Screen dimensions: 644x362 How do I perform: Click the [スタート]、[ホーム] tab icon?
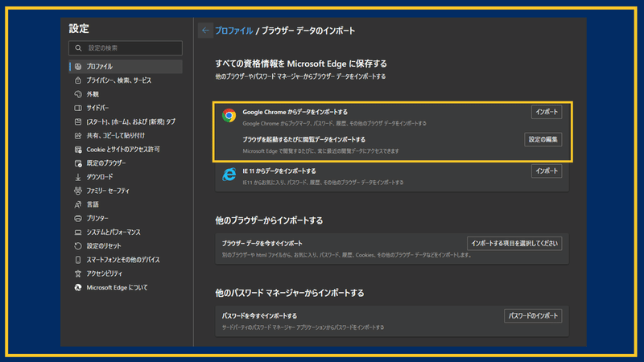click(x=78, y=122)
